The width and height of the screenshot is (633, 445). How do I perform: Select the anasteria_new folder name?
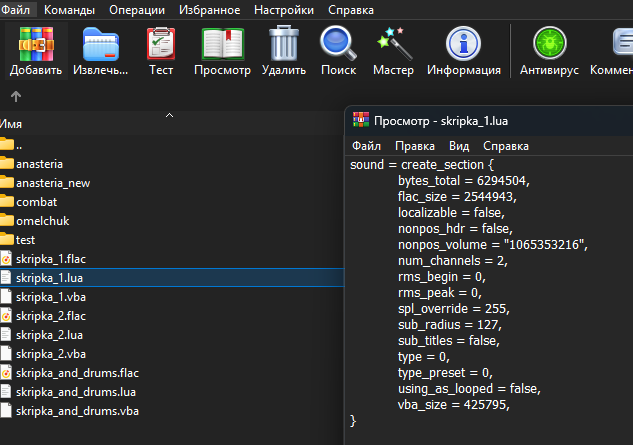(x=53, y=183)
